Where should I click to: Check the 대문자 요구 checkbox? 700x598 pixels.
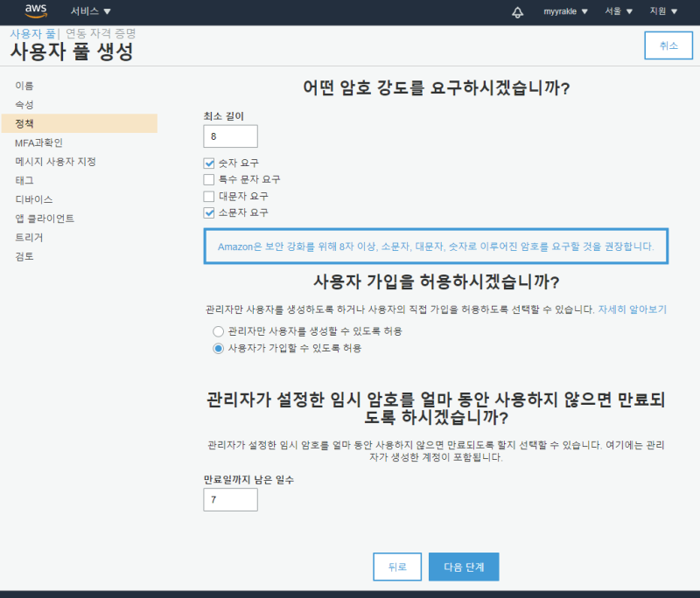209,196
